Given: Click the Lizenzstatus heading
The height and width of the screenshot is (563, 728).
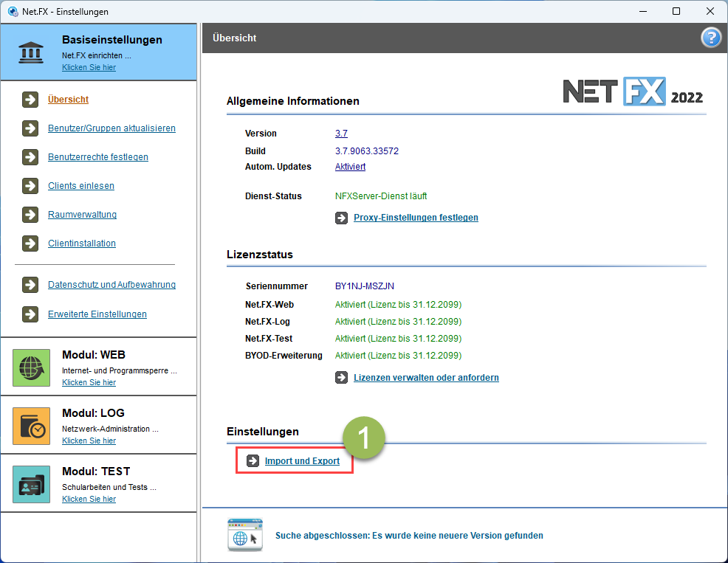Looking at the screenshot, I should pos(260,255).
